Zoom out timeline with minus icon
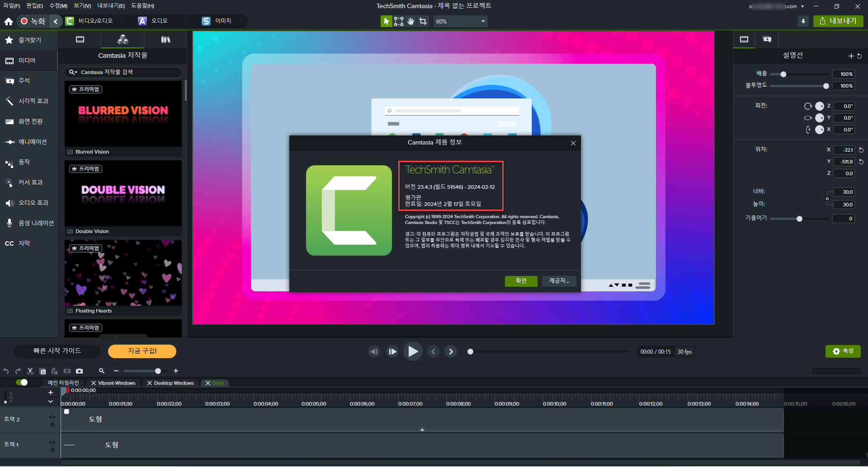 116,371
